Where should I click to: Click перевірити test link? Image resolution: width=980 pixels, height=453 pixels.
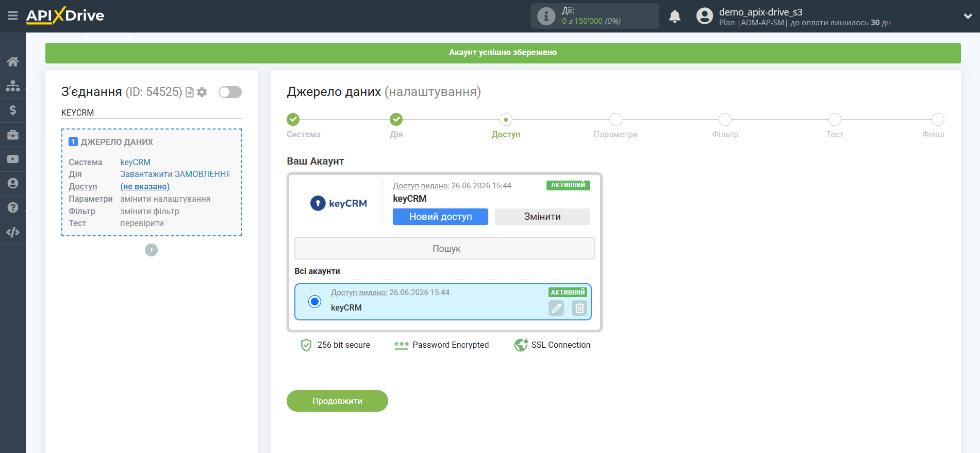(x=142, y=223)
